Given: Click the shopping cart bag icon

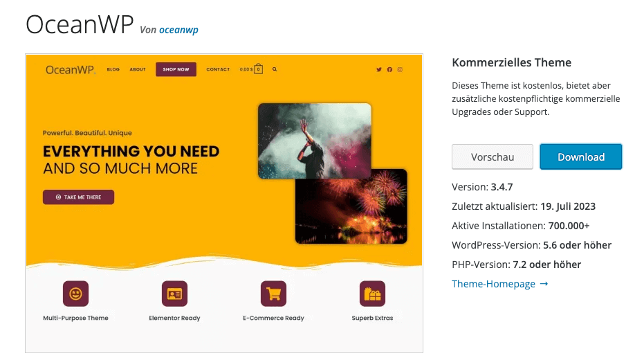Looking at the screenshot, I should [258, 69].
